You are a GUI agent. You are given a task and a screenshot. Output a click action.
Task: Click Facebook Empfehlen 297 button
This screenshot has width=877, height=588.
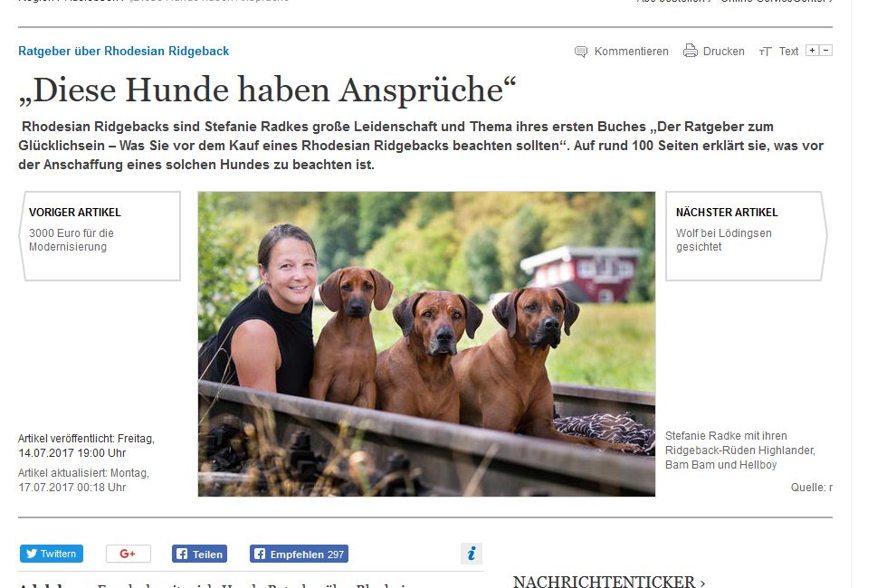(300, 554)
